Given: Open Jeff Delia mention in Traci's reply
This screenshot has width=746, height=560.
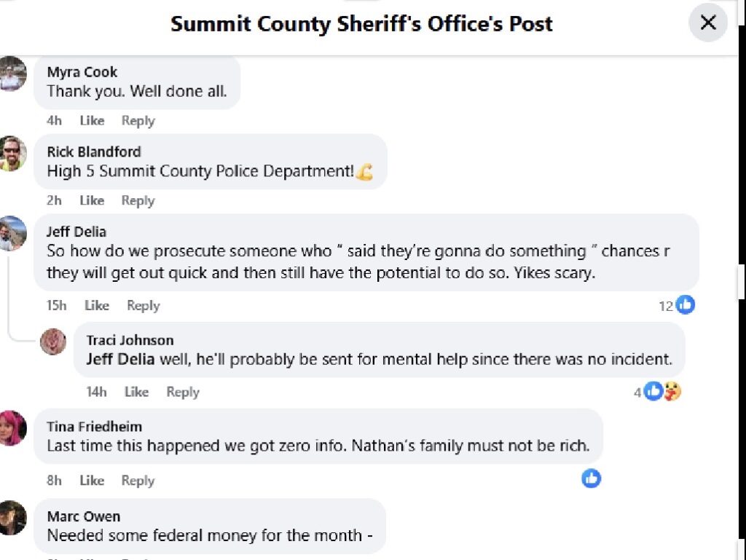Looking at the screenshot, I should [120, 359].
